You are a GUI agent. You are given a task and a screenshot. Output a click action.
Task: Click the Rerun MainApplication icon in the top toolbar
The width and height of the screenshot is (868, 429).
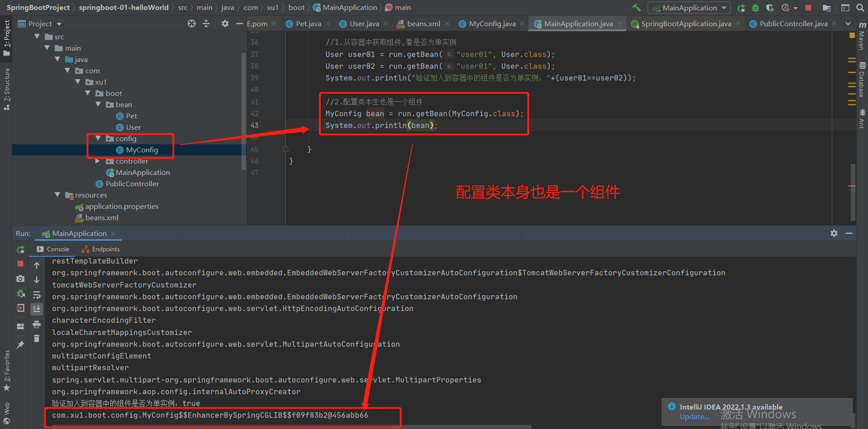[x=741, y=8]
